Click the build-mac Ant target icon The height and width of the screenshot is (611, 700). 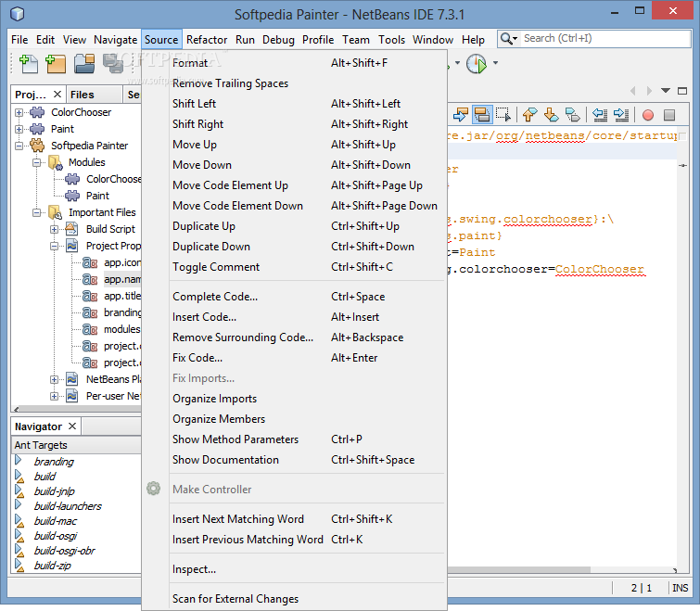coord(19,521)
